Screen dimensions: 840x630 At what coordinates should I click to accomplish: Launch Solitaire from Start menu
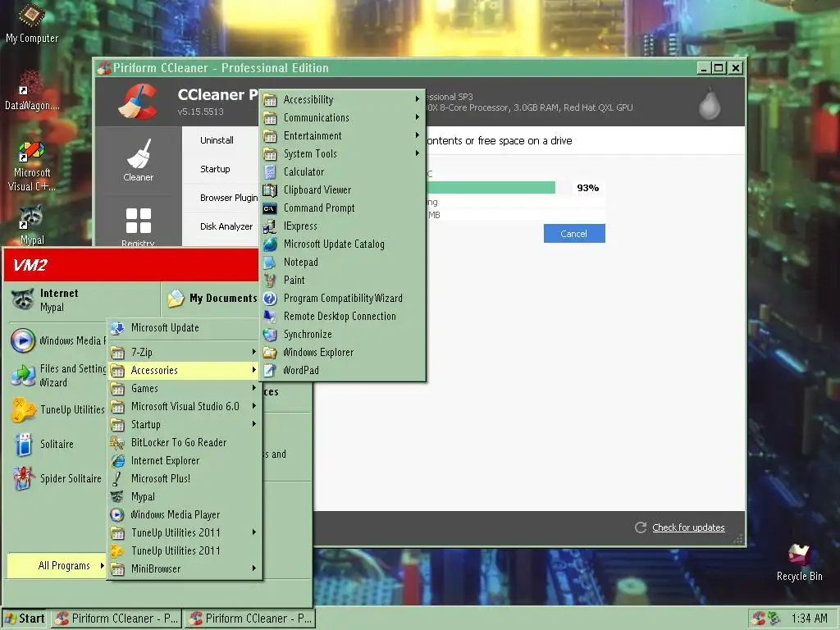(x=57, y=444)
